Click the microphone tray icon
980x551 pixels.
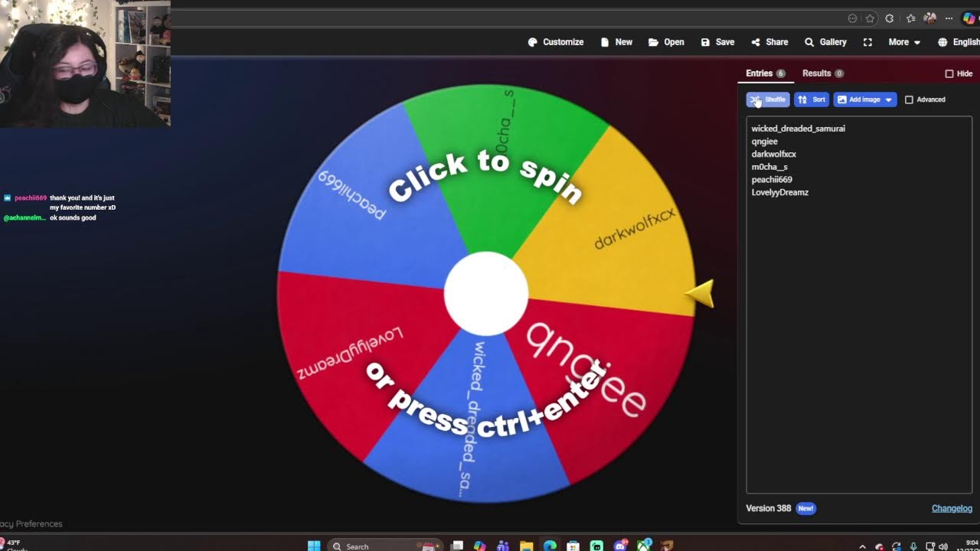pos(913,546)
